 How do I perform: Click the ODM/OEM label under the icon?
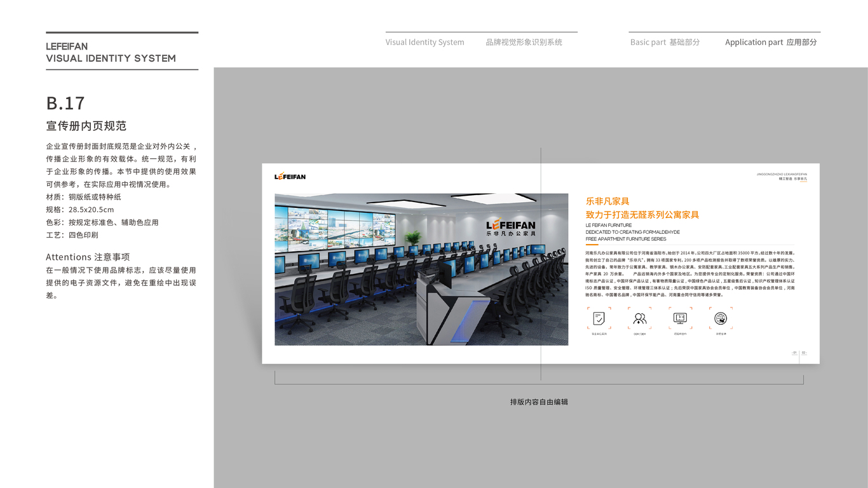(x=640, y=334)
